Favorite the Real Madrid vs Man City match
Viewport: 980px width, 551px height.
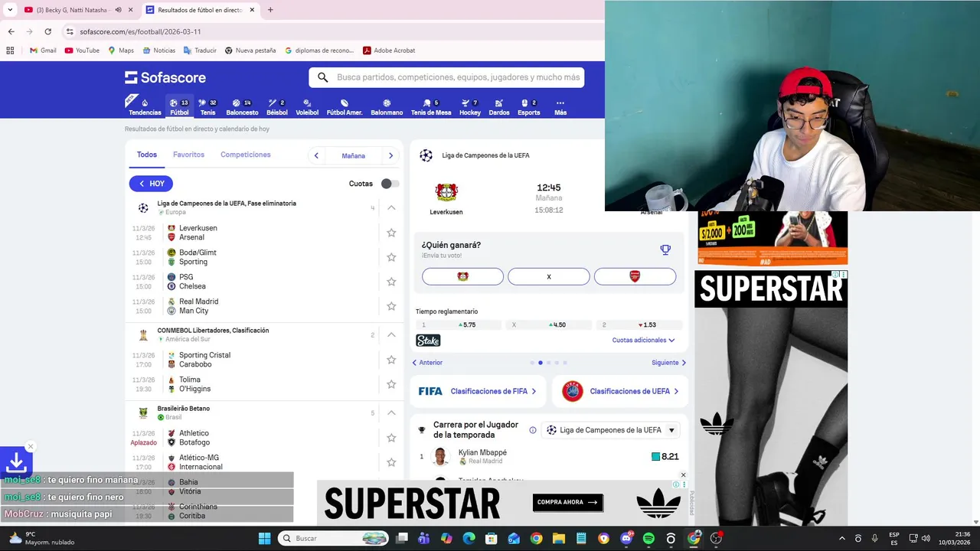point(391,306)
